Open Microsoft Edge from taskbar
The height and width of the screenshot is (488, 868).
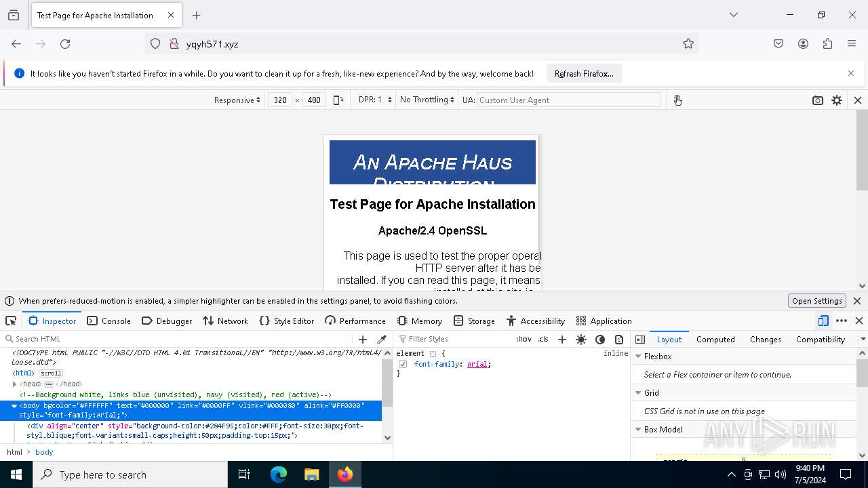[x=279, y=474]
